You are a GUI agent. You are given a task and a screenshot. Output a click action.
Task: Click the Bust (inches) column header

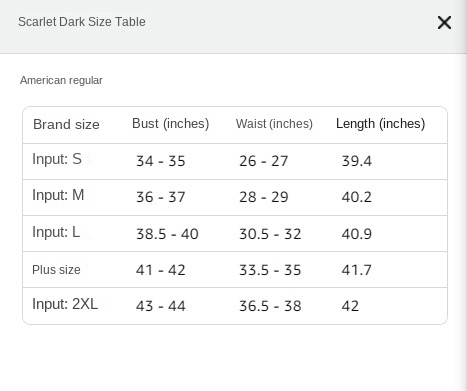coord(171,124)
